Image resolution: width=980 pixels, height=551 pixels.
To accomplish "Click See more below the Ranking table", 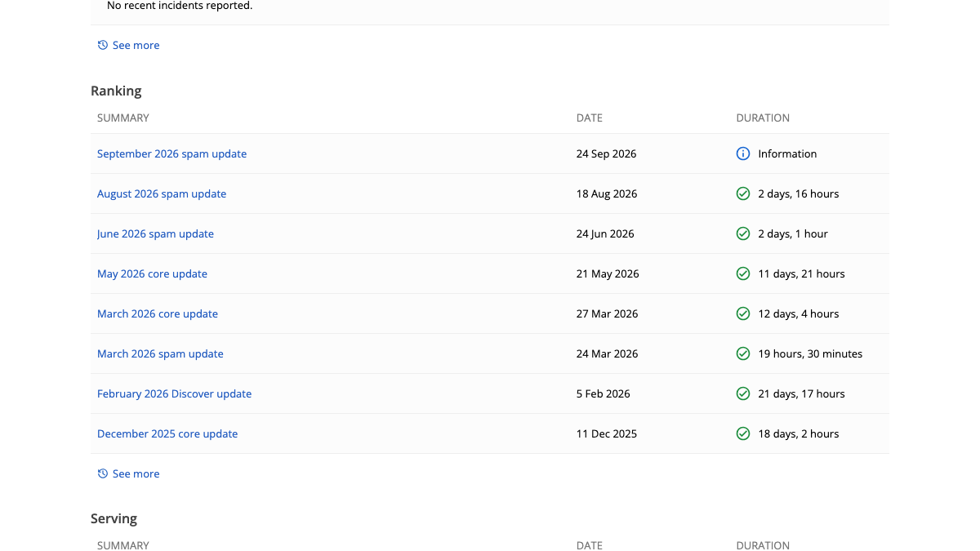I will coord(136,473).
